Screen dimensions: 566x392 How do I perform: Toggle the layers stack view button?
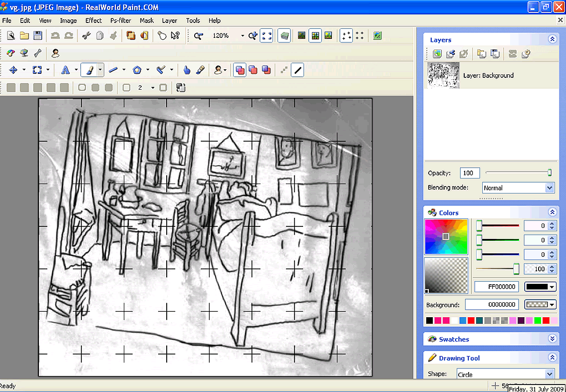point(284,35)
